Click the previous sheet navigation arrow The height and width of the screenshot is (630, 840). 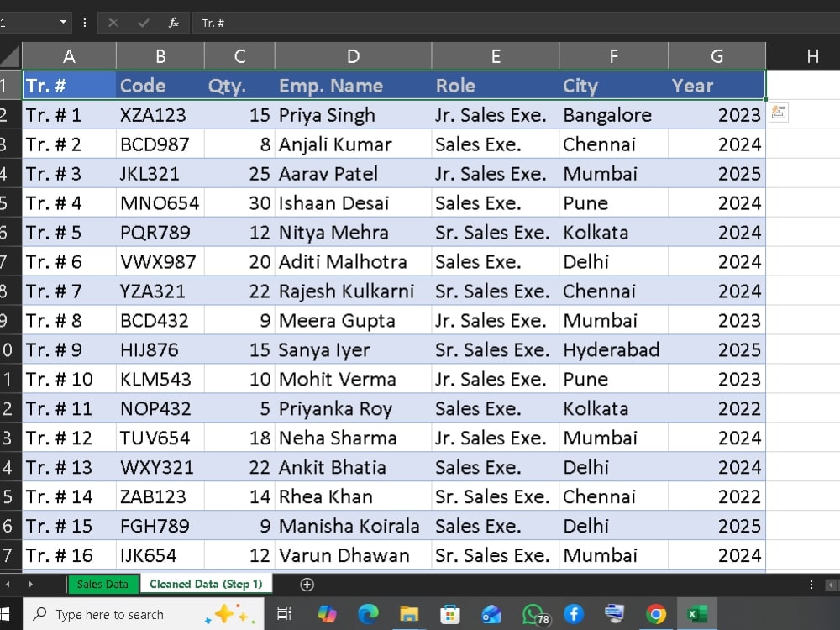click(8, 585)
